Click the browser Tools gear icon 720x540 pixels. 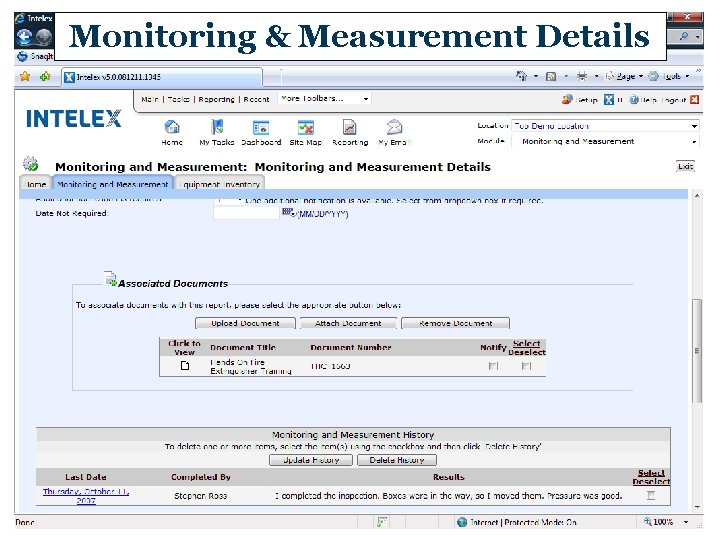click(x=653, y=76)
